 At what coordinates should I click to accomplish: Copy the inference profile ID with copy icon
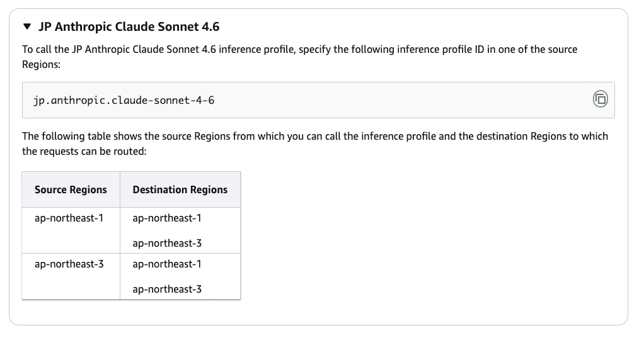tap(601, 99)
